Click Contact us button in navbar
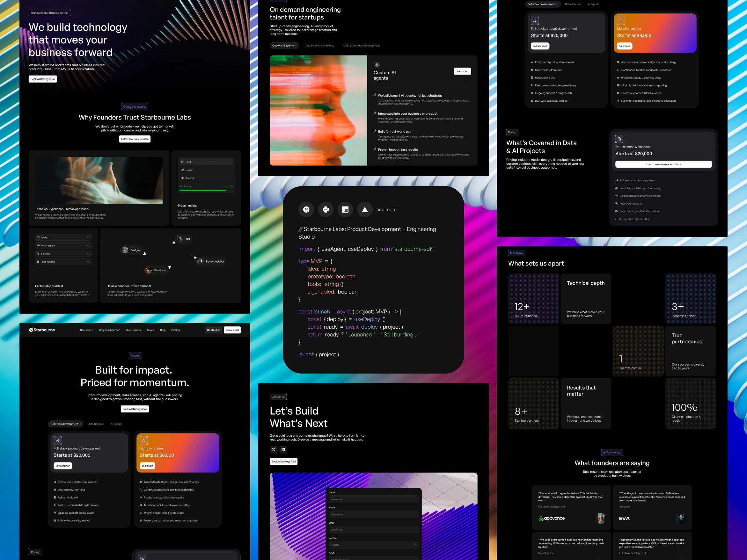This screenshot has height=560, width=747. coord(213,330)
